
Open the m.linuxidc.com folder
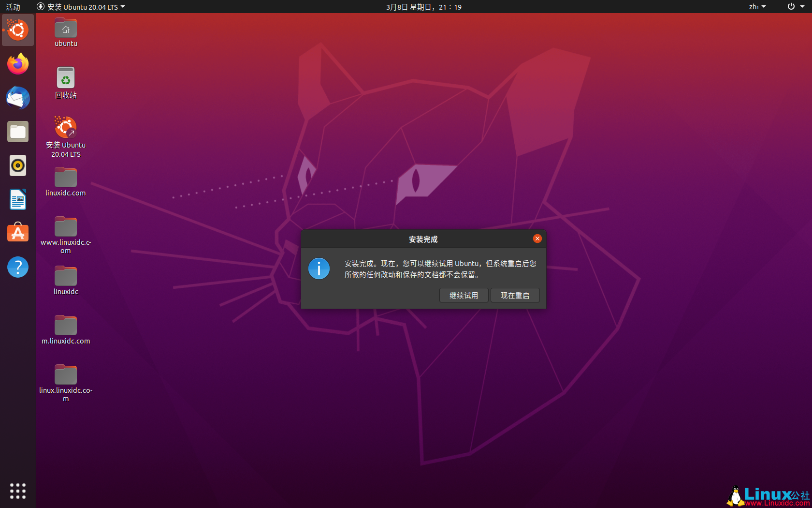[65, 325]
